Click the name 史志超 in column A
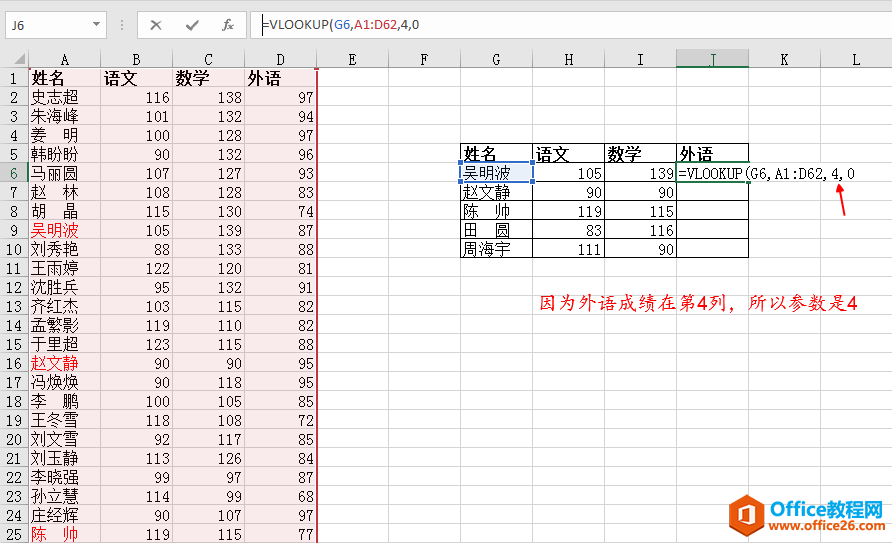This screenshot has width=892, height=543. pyautogui.click(x=55, y=97)
